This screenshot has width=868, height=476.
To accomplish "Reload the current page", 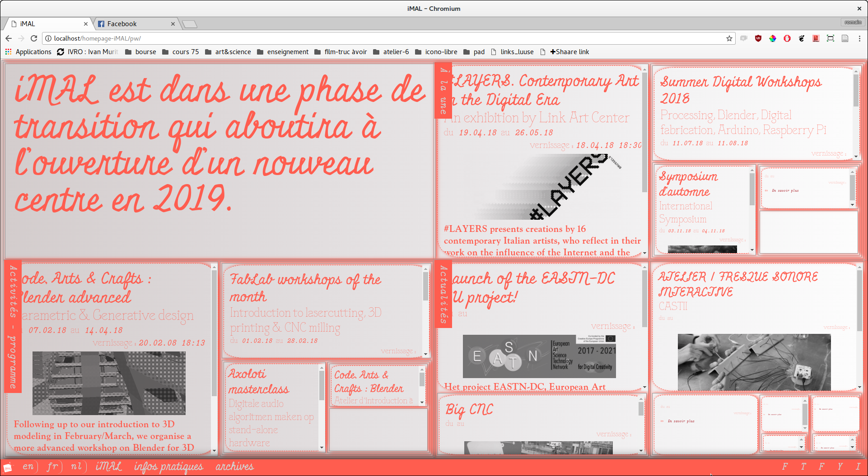I will point(34,38).
